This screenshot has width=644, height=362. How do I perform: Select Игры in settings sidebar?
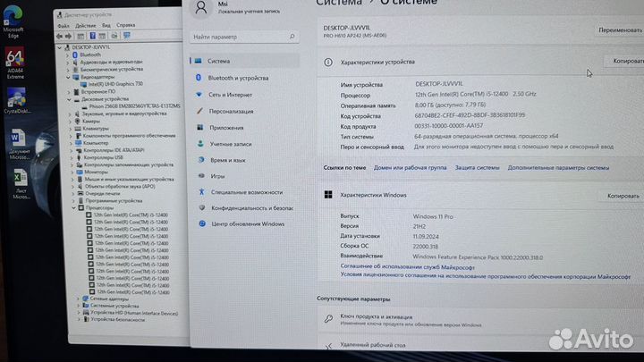pos(217,176)
